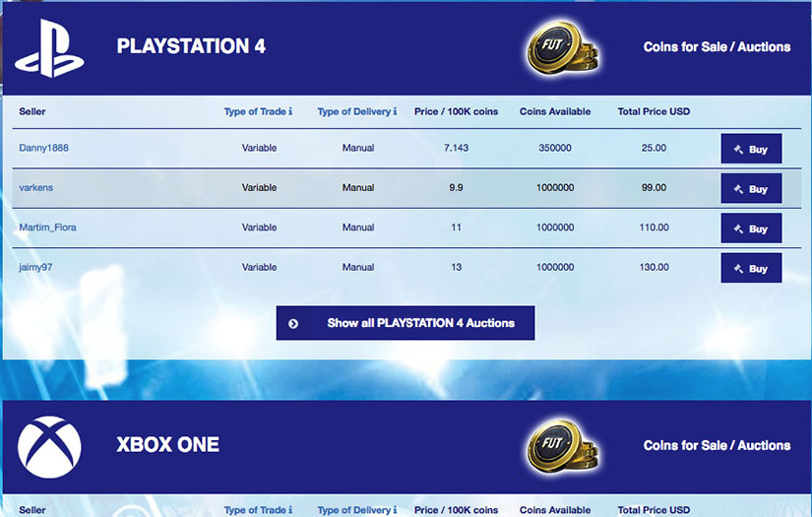Click the Seller header in PlayStation table
The image size is (812, 517).
click(x=32, y=111)
